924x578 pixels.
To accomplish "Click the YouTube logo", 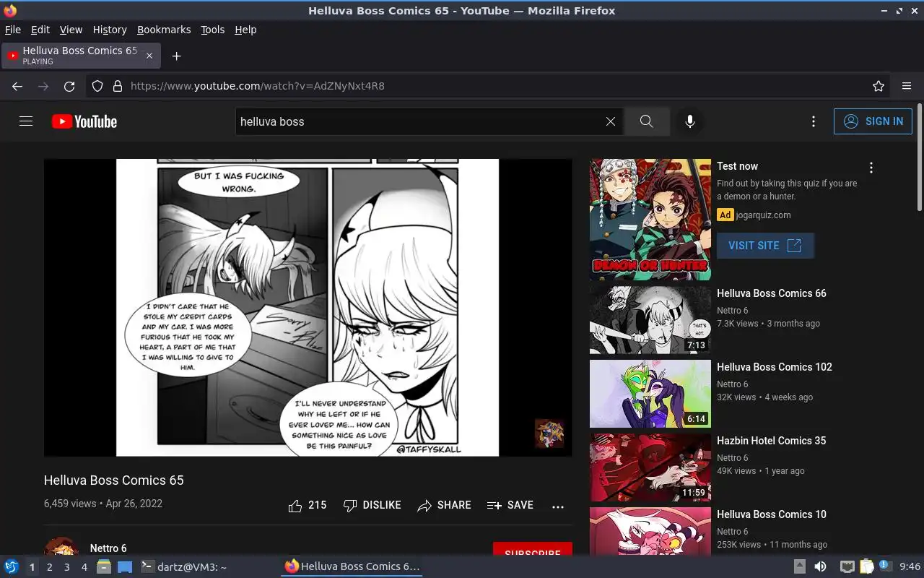I will pyautogui.click(x=84, y=121).
